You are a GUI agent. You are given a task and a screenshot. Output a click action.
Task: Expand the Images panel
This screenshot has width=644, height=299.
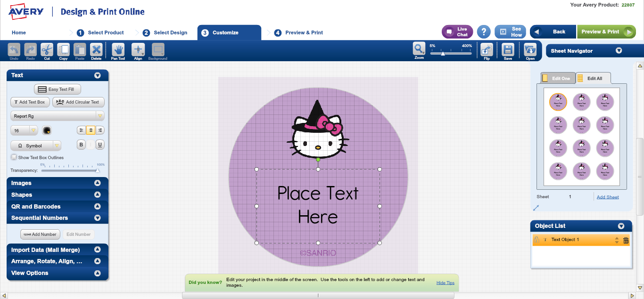98,183
